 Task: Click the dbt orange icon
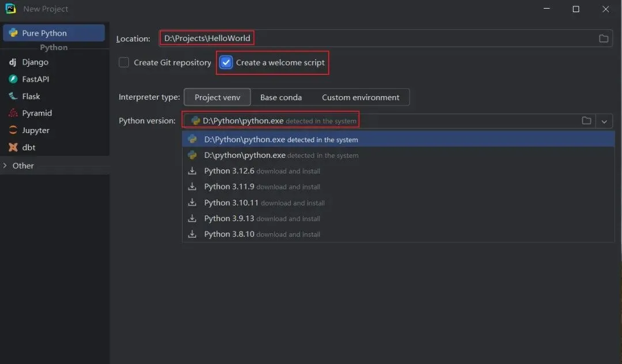(13, 147)
